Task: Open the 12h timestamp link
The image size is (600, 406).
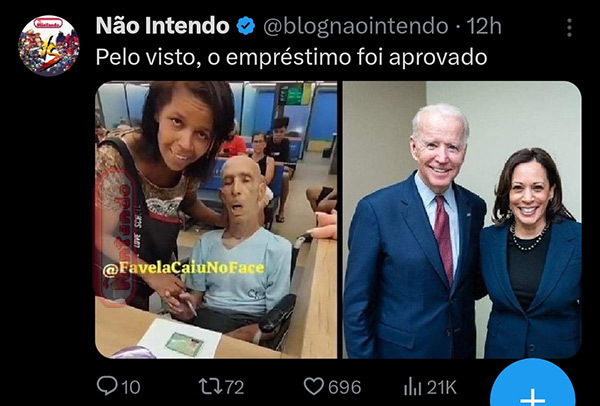Action: tap(484, 26)
